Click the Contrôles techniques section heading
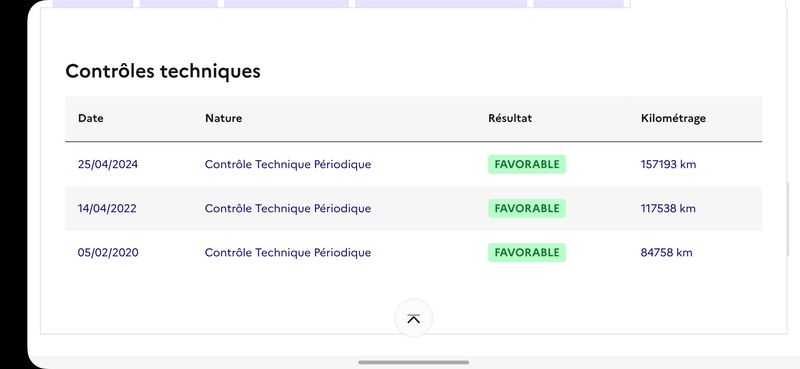The height and width of the screenshot is (369, 800). click(x=163, y=71)
